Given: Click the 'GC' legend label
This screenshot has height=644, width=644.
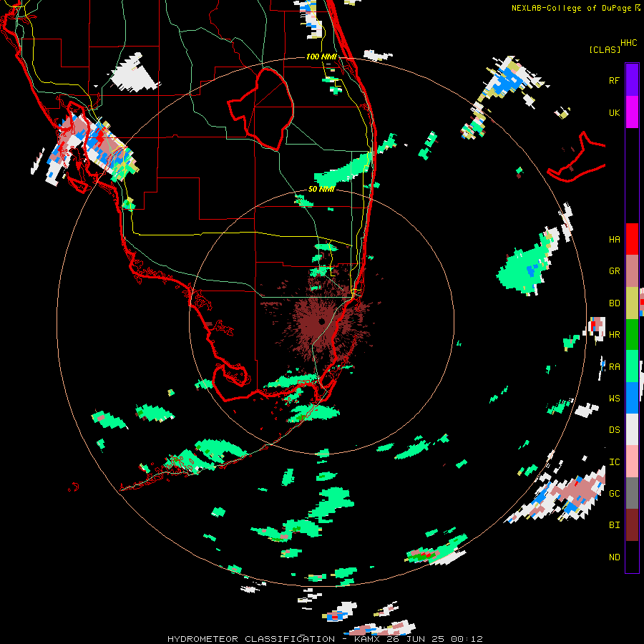Looking at the screenshot, I should [614, 494].
